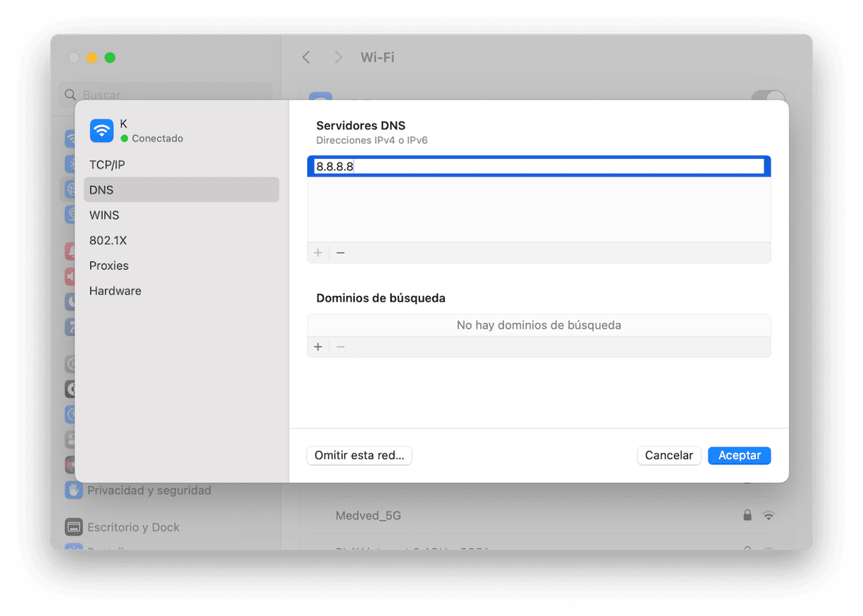Screen dimensions: 863x616
Task: Open the TCP/IP tab
Action: [x=107, y=165]
